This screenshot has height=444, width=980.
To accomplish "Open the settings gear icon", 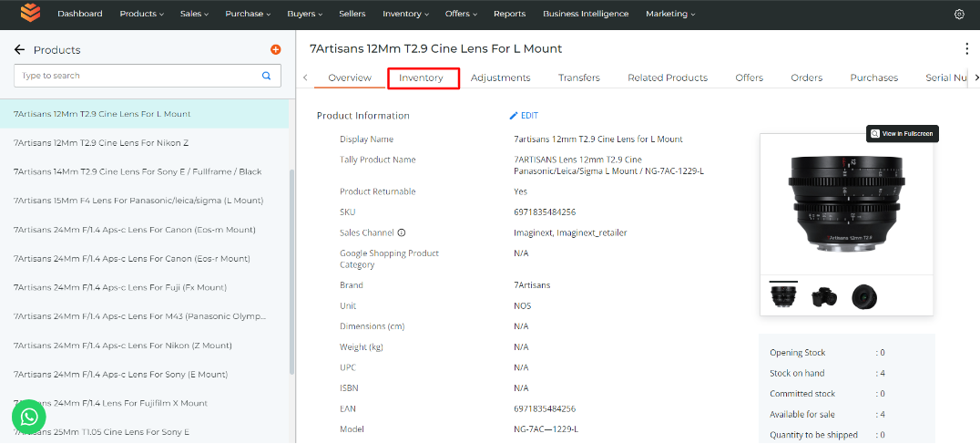I will coord(959,15).
